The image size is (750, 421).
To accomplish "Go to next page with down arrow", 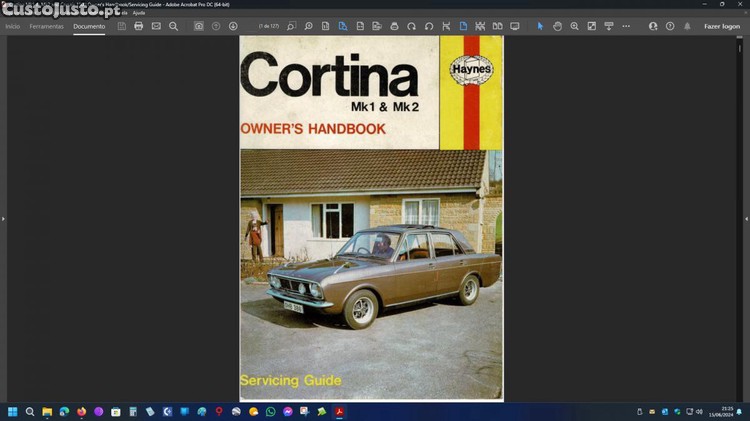I will 233,26.
